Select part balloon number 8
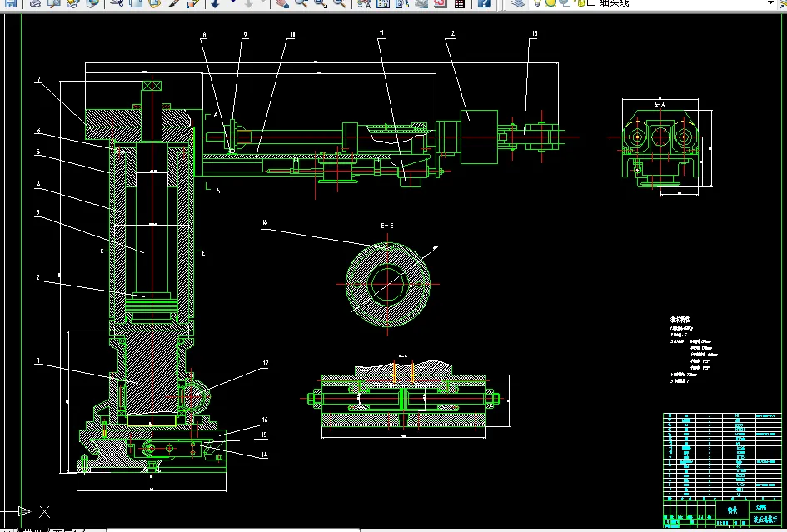Image resolution: width=787 pixels, height=532 pixels. 204,36
